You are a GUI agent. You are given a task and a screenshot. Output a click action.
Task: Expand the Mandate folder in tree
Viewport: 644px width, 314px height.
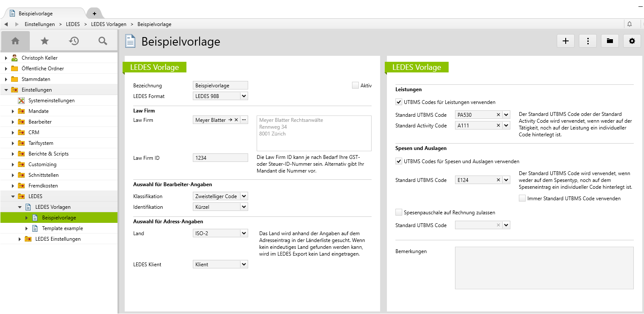click(13, 111)
